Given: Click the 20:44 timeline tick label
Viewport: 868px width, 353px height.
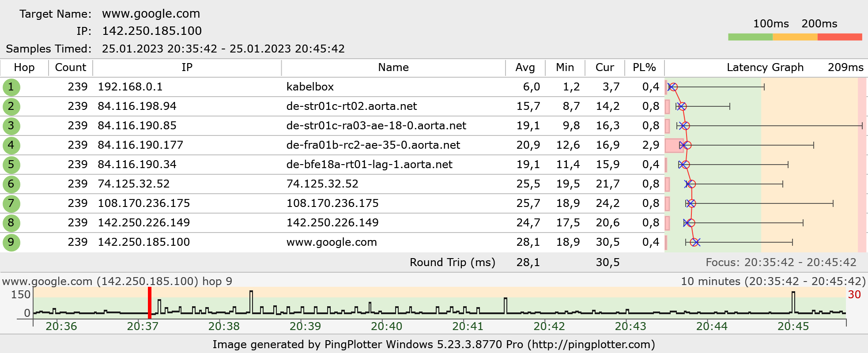Looking at the screenshot, I should pyautogui.click(x=712, y=327).
